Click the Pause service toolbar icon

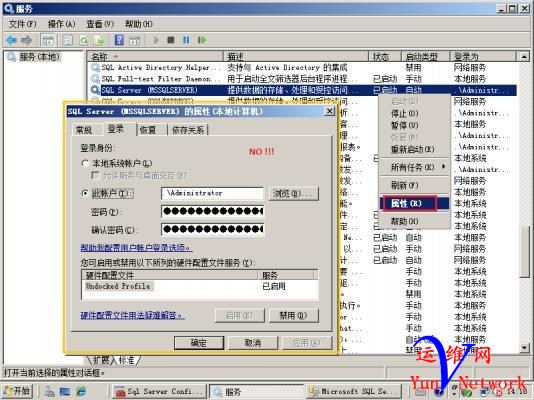(x=186, y=40)
